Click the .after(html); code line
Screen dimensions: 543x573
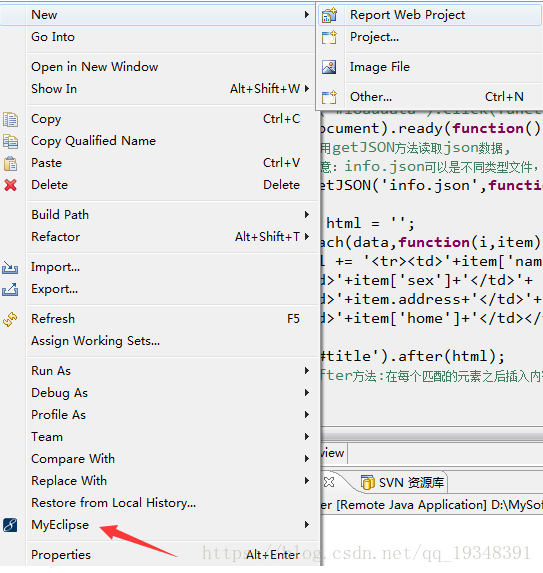coord(413,356)
